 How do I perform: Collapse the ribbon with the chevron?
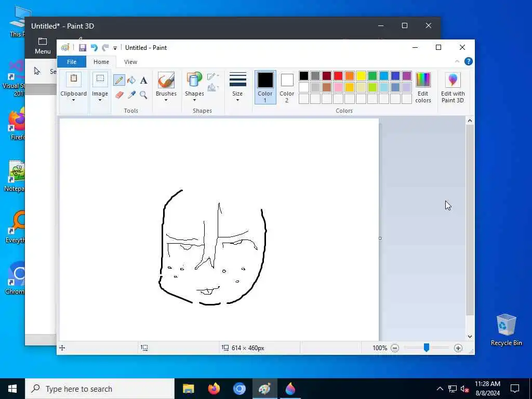point(457,61)
